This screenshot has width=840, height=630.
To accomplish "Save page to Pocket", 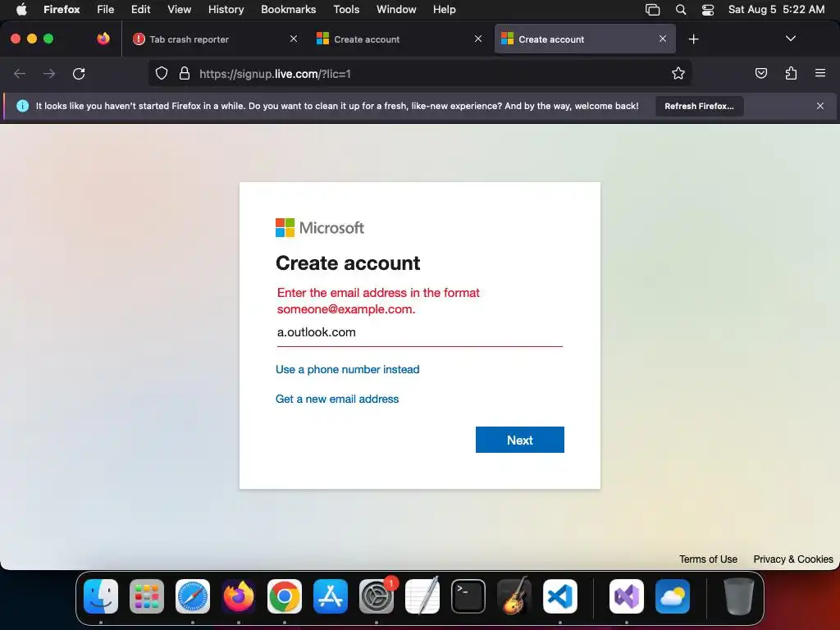I will pyautogui.click(x=760, y=73).
